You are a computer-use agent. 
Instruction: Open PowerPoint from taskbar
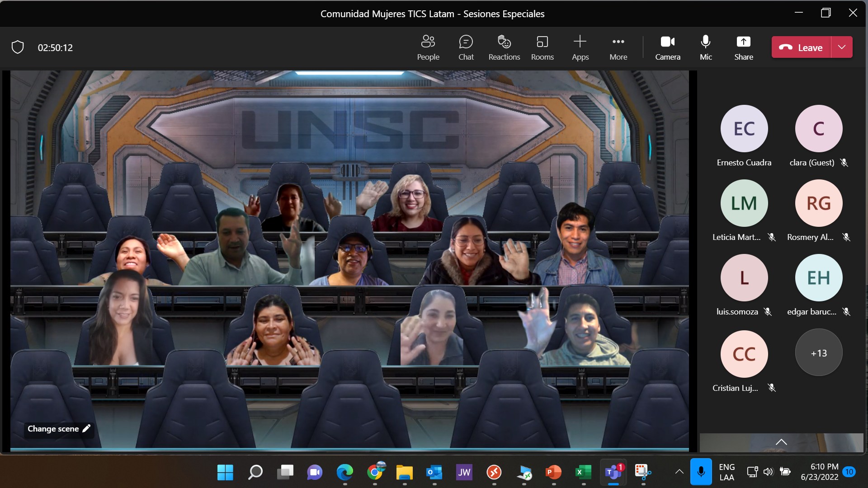pyautogui.click(x=554, y=473)
